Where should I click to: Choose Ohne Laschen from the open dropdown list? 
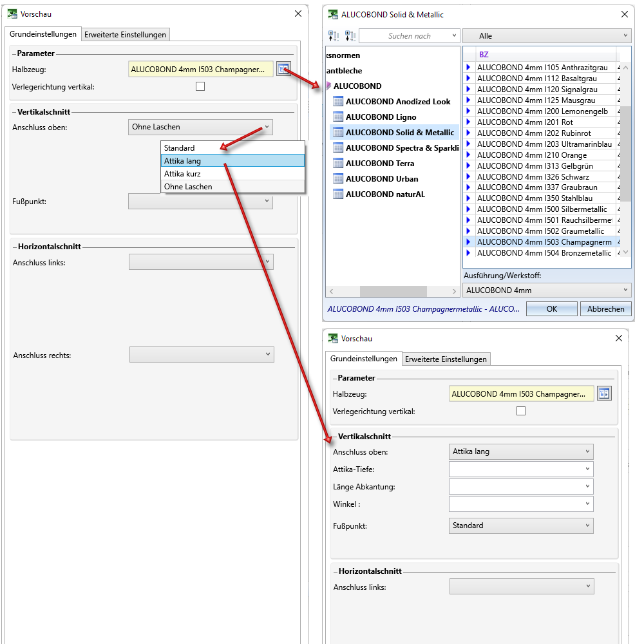[232, 187]
